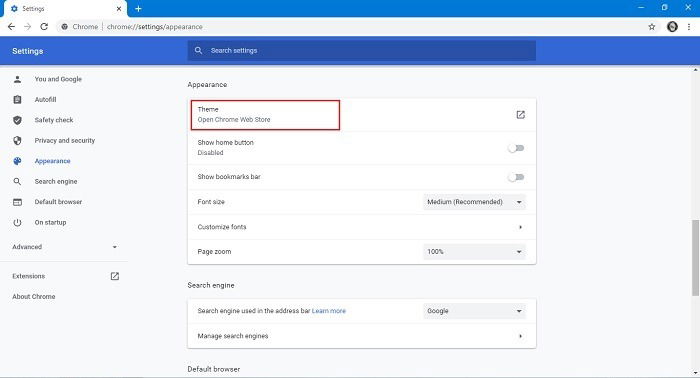This screenshot has width=700, height=378.
Task: Click the Settings gear icon on the tab
Action: coord(14,8)
